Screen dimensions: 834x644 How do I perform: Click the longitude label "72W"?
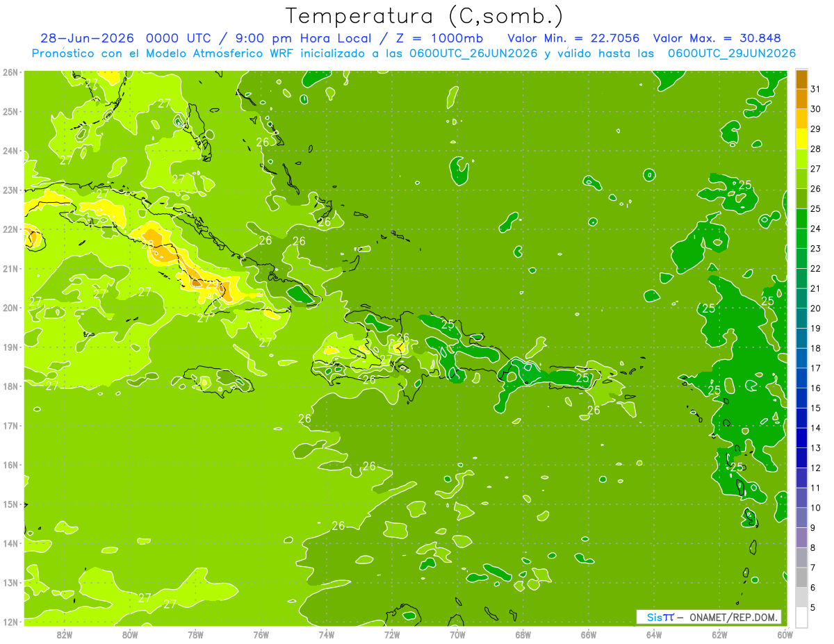392,634
